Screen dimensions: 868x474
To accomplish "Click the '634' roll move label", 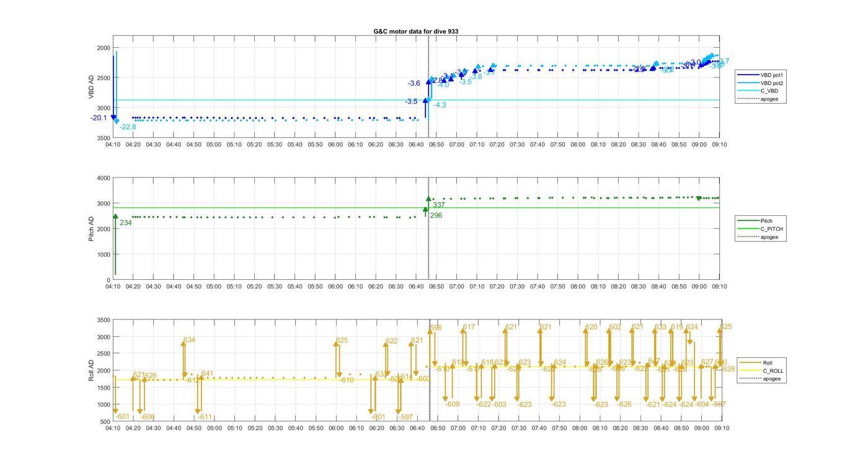I will [189, 340].
